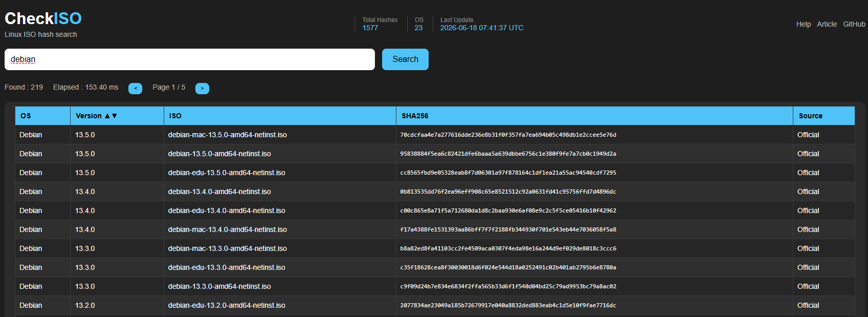Click the Found : 219 text
This screenshot has height=317, width=868.
(x=24, y=87)
